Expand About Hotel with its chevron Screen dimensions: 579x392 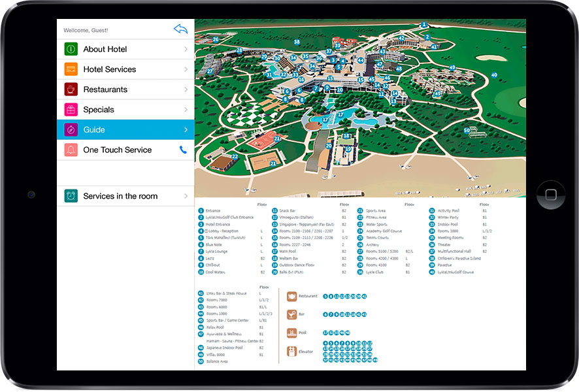186,49
